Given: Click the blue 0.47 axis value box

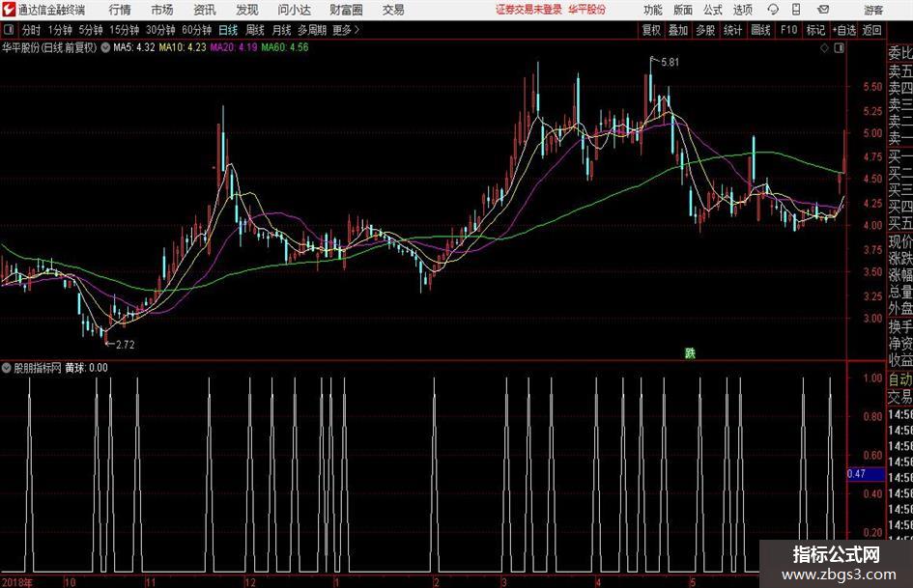Looking at the screenshot, I should click(866, 474).
